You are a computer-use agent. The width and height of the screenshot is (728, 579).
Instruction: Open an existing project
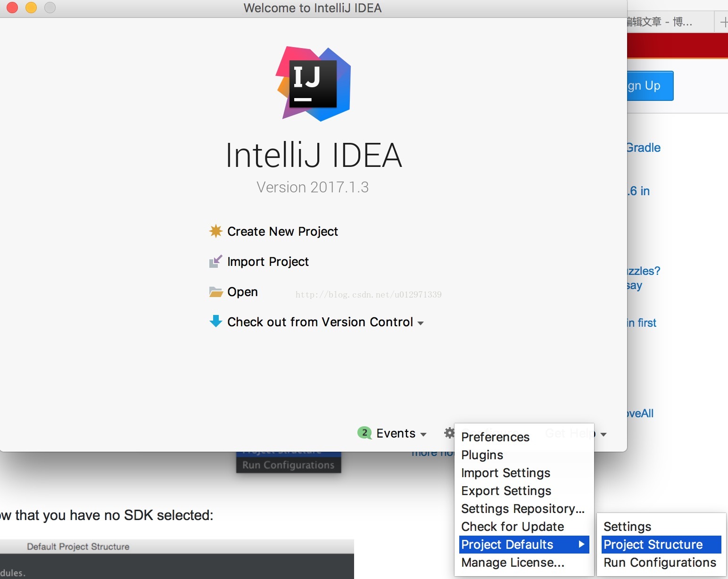click(x=242, y=292)
